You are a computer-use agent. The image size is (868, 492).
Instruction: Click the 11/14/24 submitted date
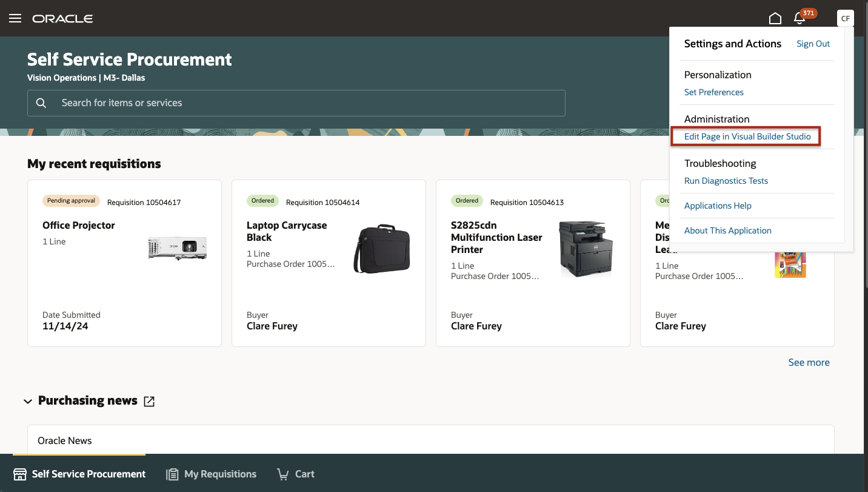65,326
